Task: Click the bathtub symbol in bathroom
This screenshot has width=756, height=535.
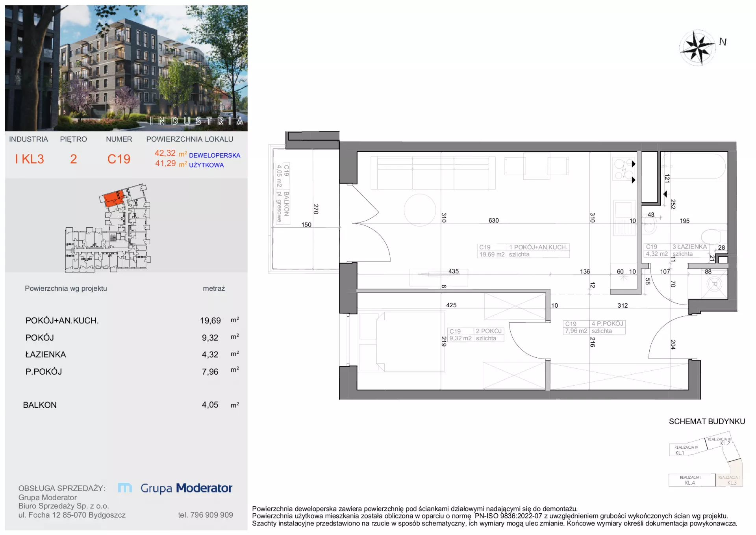Action: coord(693,166)
